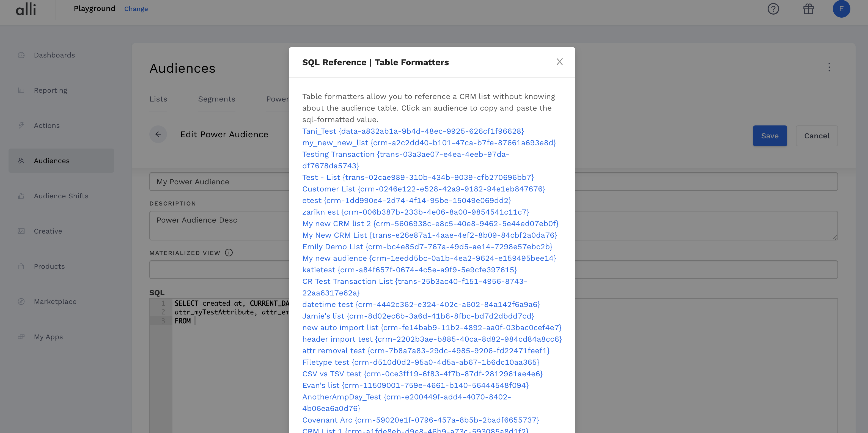Open My Apps in the sidebar
The height and width of the screenshot is (433, 868).
48,337
